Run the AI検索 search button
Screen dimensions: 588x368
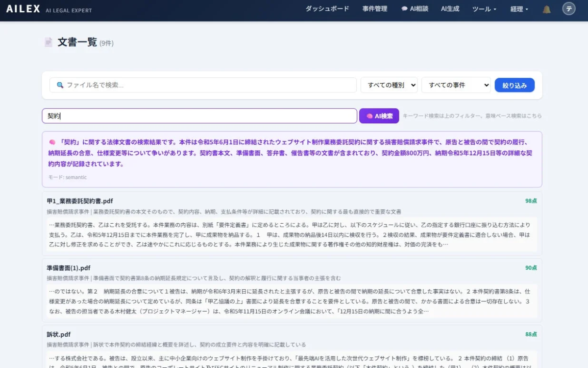coord(379,115)
